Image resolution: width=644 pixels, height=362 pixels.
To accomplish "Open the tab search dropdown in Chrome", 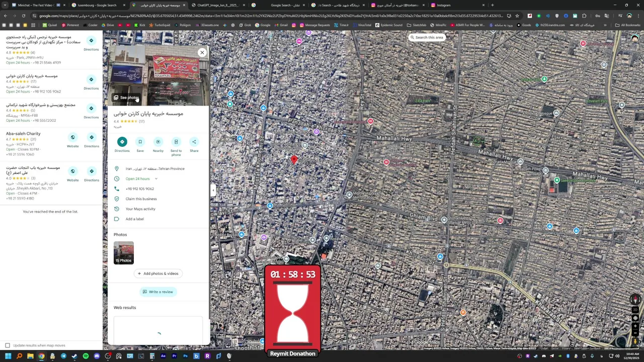I will 5,5.
